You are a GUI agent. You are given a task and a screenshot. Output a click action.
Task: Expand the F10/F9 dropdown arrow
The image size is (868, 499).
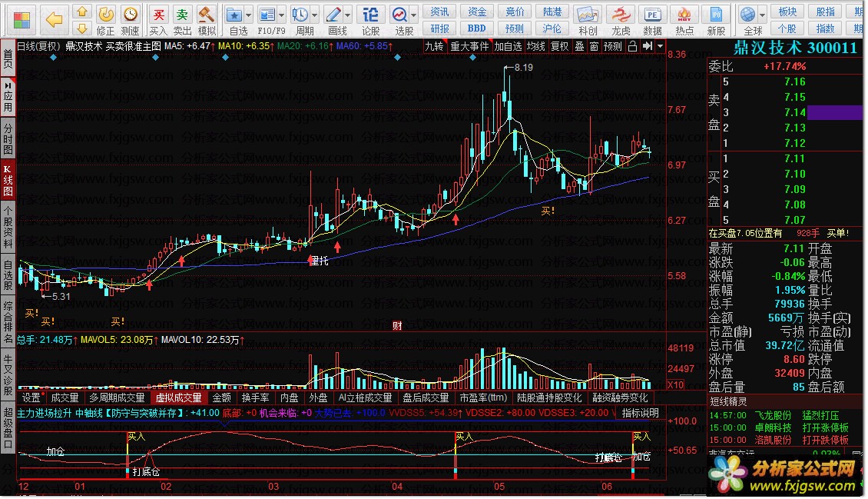[282, 15]
